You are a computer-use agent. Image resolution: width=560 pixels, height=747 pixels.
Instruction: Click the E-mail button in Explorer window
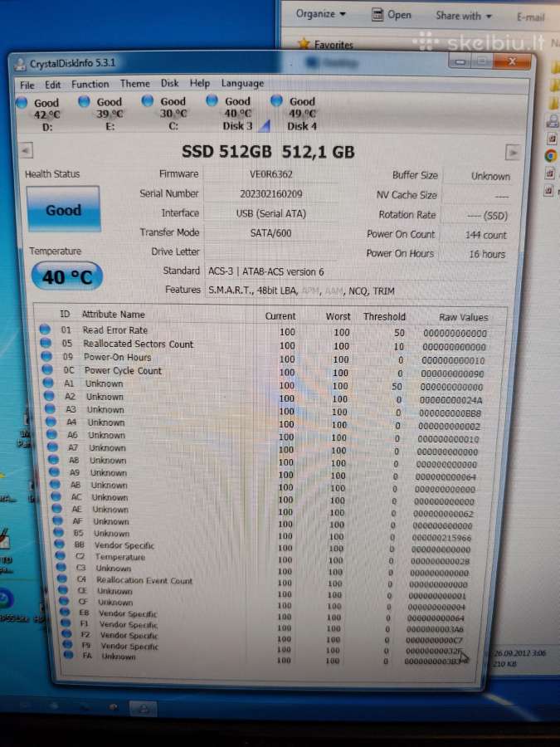530,17
